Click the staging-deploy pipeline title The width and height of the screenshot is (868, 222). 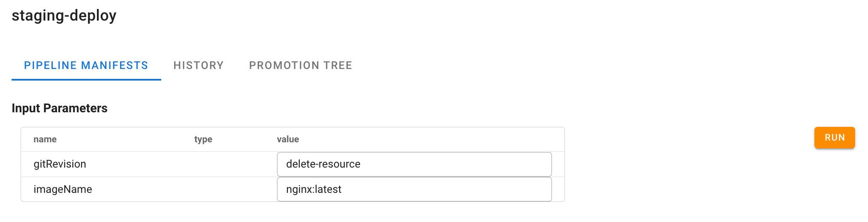64,15
